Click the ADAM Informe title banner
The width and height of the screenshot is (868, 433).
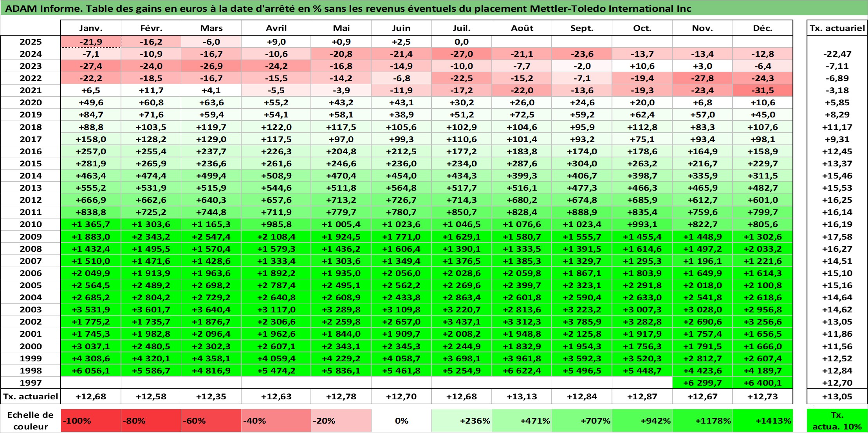click(x=434, y=8)
